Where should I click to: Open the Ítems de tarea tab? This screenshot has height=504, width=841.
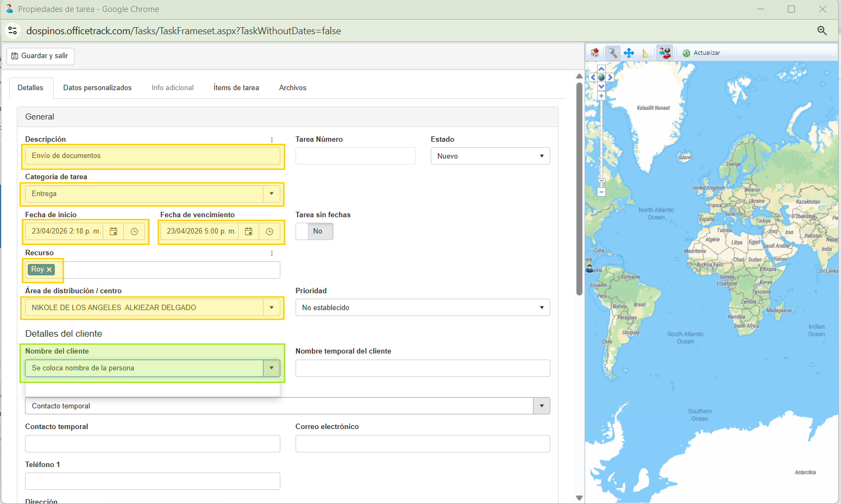[x=236, y=87]
